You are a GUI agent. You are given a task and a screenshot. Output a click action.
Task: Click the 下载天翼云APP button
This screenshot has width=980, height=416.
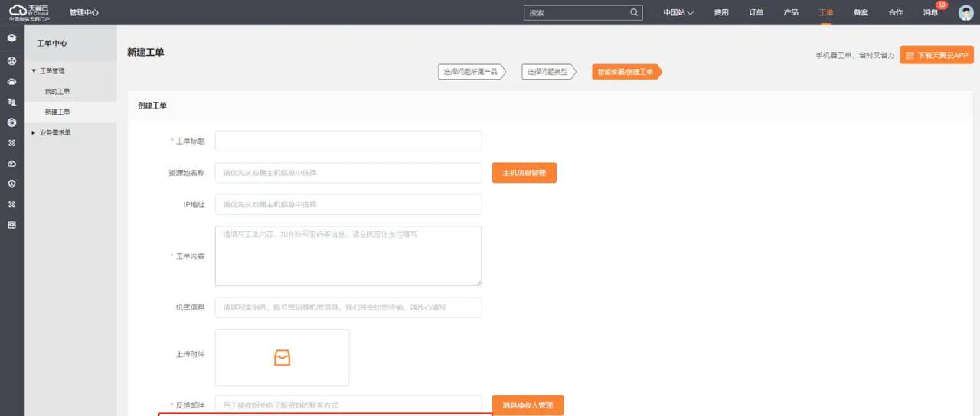click(936, 55)
